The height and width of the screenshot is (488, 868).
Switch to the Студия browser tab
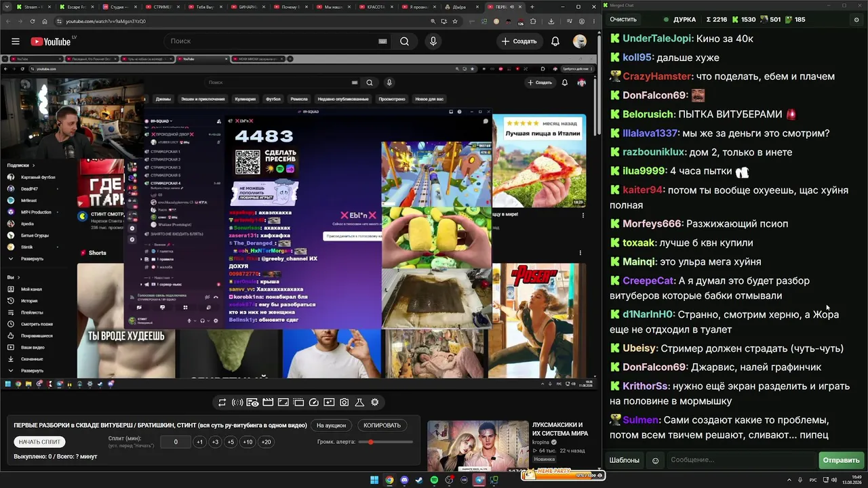click(119, 7)
